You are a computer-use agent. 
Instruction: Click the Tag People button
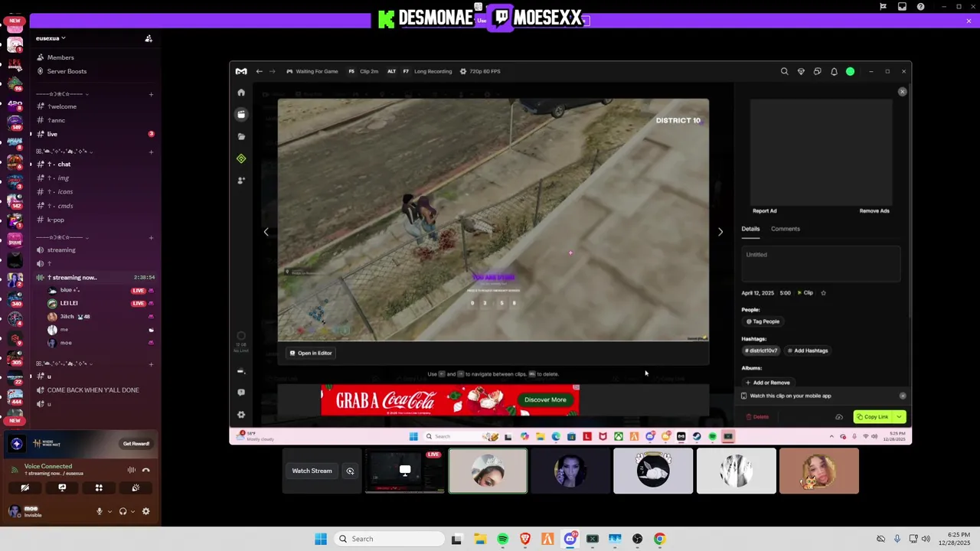point(763,321)
